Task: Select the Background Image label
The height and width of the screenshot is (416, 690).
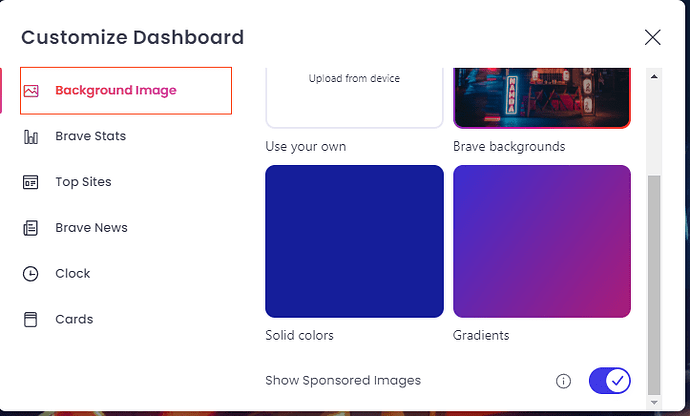Action: [x=116, y=90]
